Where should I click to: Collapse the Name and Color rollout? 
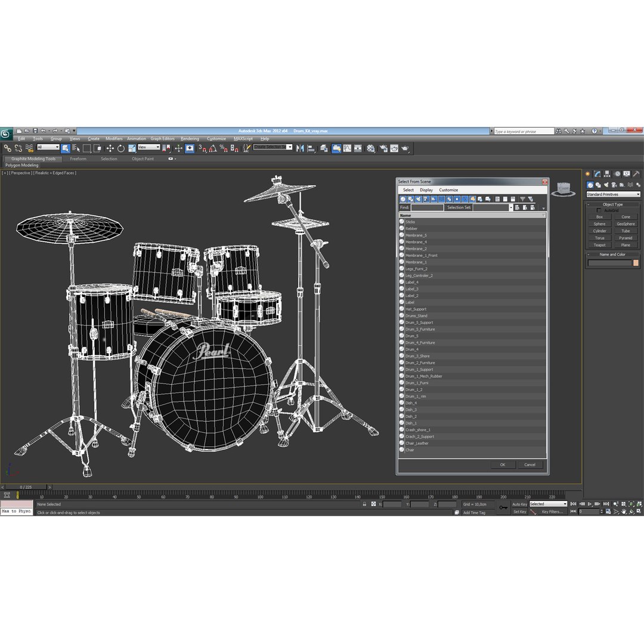coord(612,254)
